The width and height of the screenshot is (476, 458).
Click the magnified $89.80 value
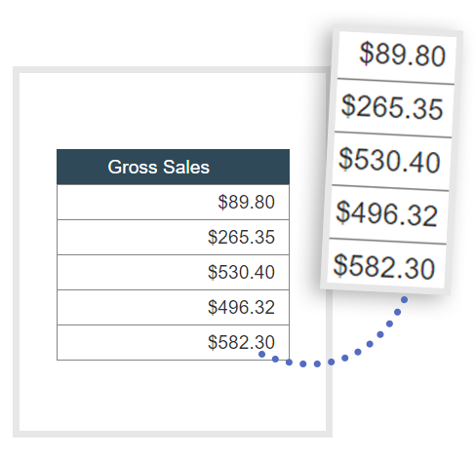pos(402,55)
